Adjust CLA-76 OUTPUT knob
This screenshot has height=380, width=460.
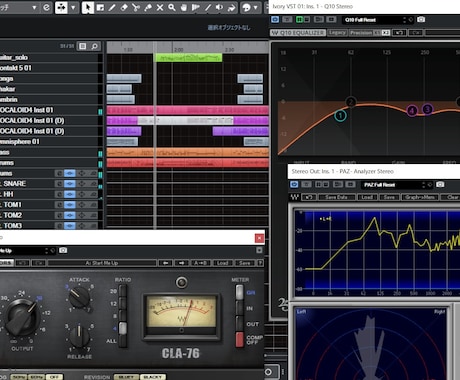click(22, 317)
